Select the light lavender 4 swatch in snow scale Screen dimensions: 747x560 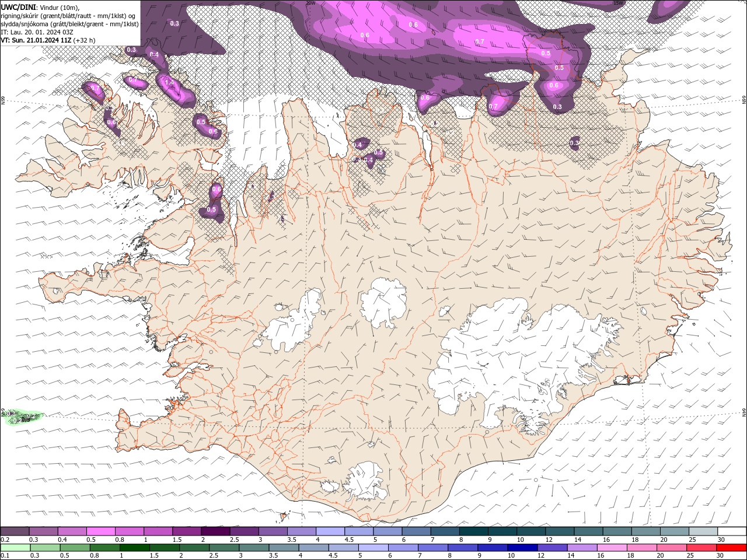(x=330, y=531)
